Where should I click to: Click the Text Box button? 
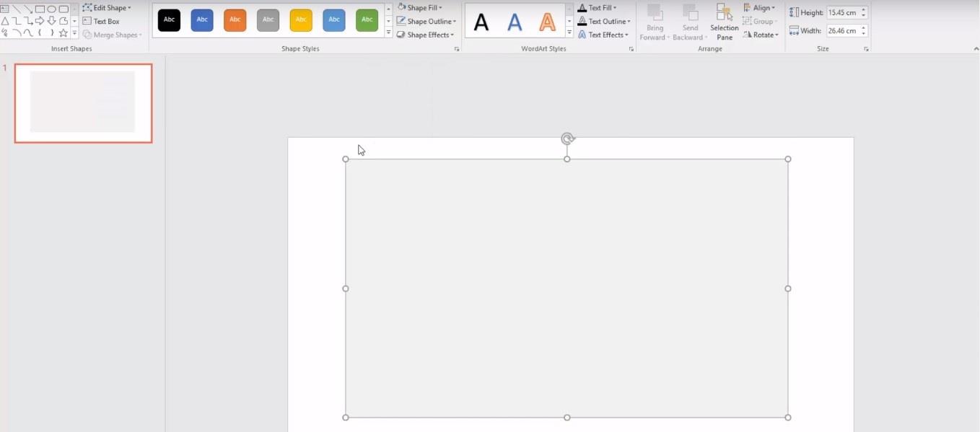click(101, 22)
